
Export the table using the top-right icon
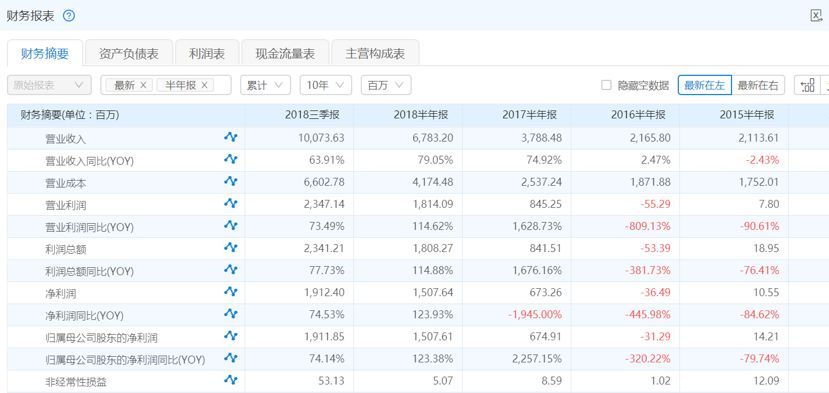pos(816,16)
